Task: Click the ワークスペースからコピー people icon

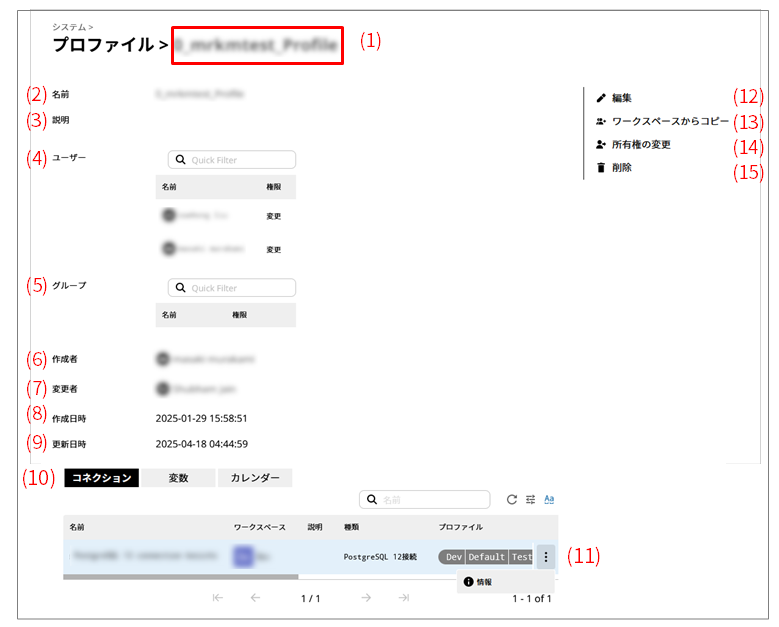Action: (601, 121)
